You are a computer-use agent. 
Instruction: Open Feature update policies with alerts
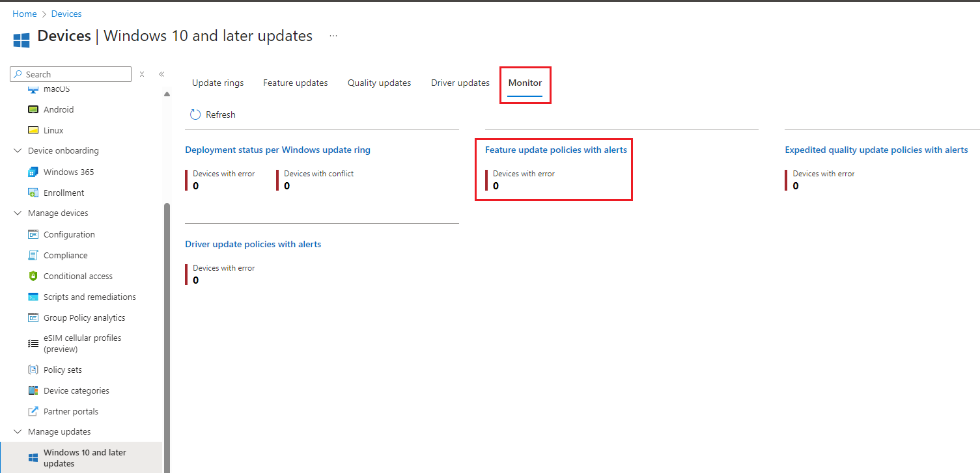pyautogui.click(x=556, y=150)
